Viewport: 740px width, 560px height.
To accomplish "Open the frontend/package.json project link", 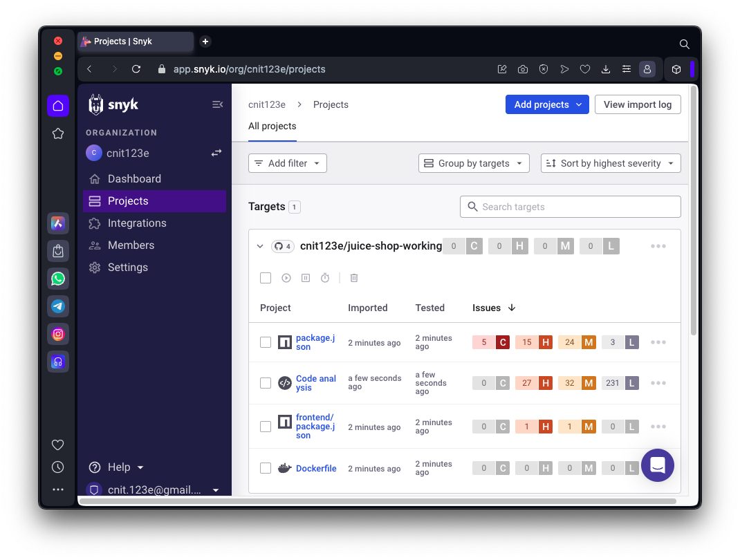I will (315, 426).
